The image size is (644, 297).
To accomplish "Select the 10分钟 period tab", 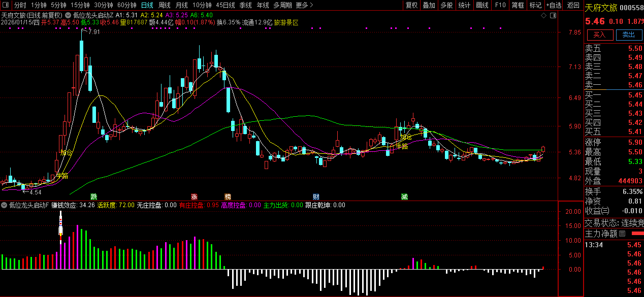I will click(202, 5).
